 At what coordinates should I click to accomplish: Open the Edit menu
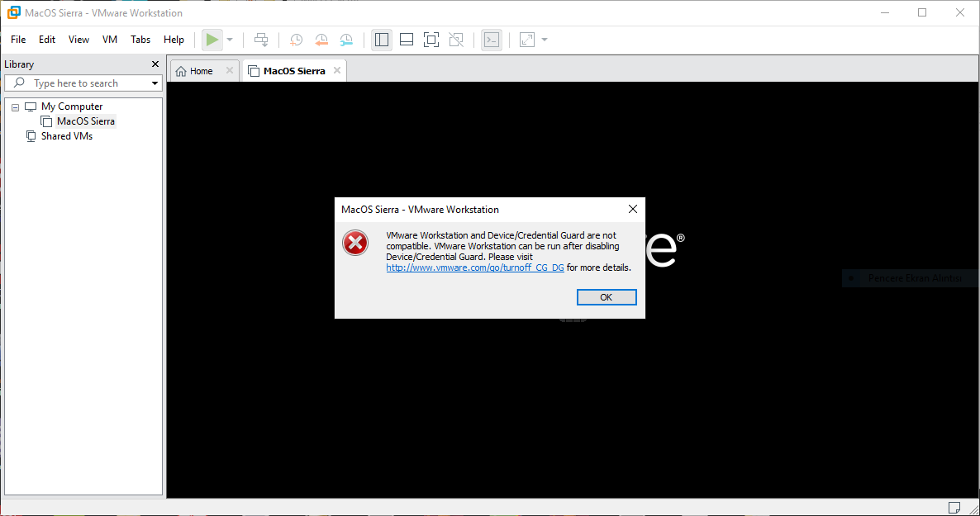47,40
